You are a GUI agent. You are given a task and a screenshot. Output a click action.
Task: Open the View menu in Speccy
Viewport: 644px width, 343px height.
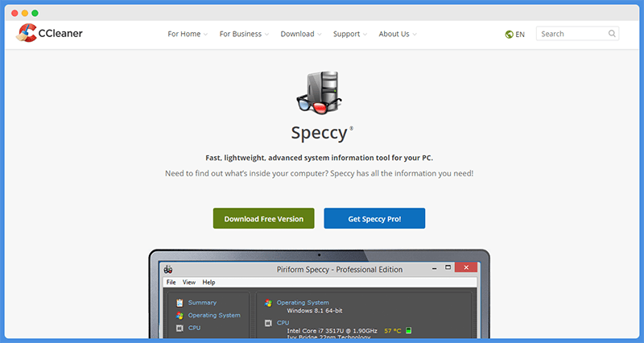[189, 282]
